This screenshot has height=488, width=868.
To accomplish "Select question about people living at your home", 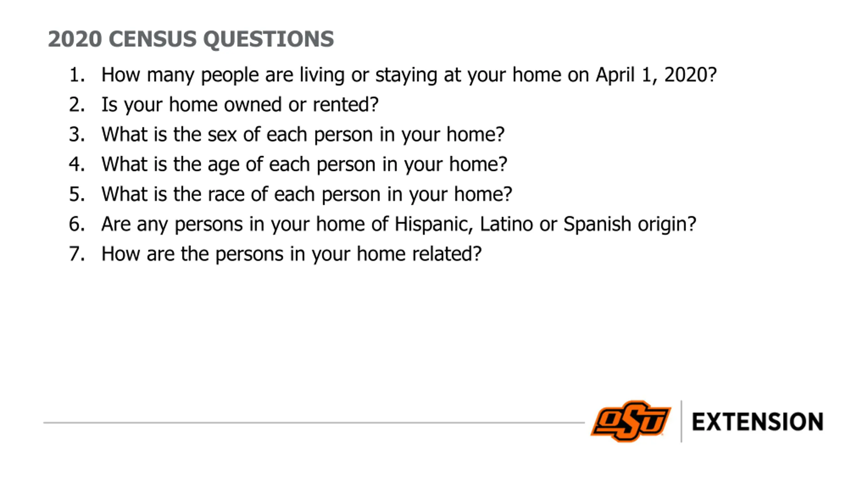I will click(409, 75).
